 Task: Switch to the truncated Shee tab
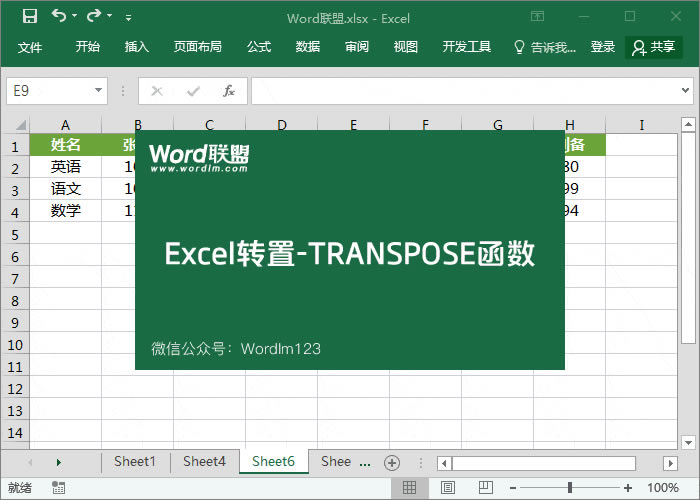[336, 462]
